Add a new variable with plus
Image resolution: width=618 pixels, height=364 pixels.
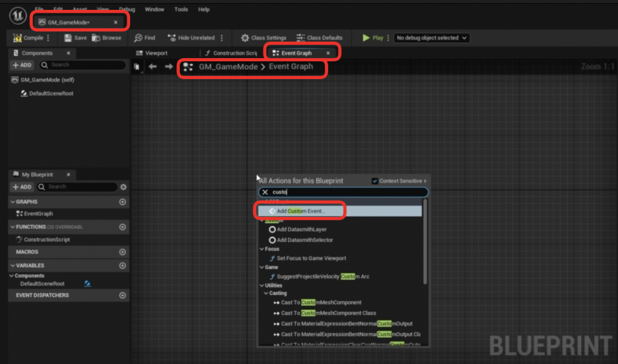[x=123, y=266]
